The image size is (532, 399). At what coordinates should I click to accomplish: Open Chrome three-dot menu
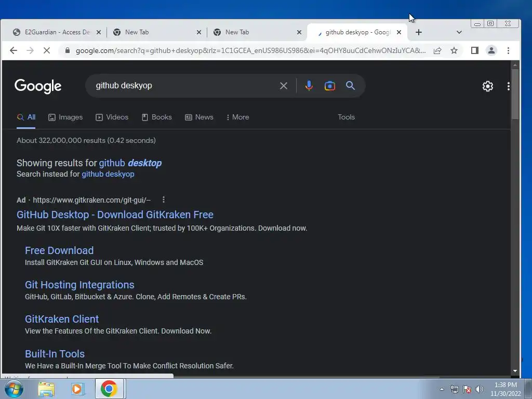(x=508, y=50)
